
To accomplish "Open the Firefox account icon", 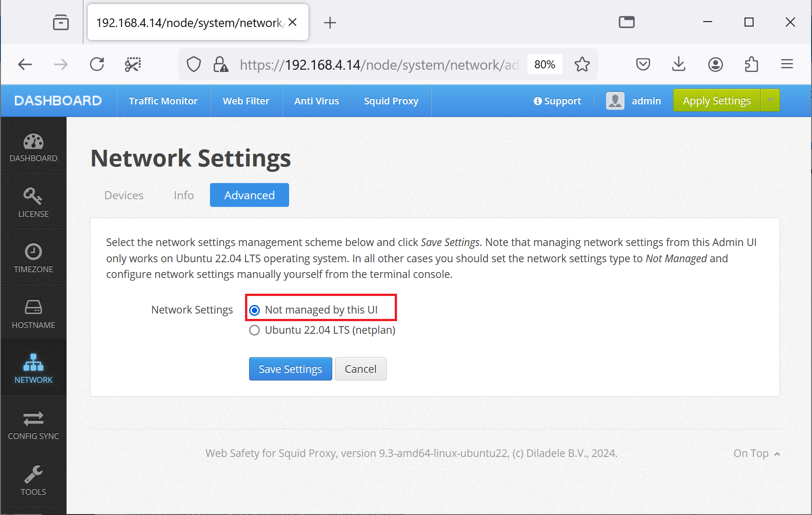I will tap(715, 65).
